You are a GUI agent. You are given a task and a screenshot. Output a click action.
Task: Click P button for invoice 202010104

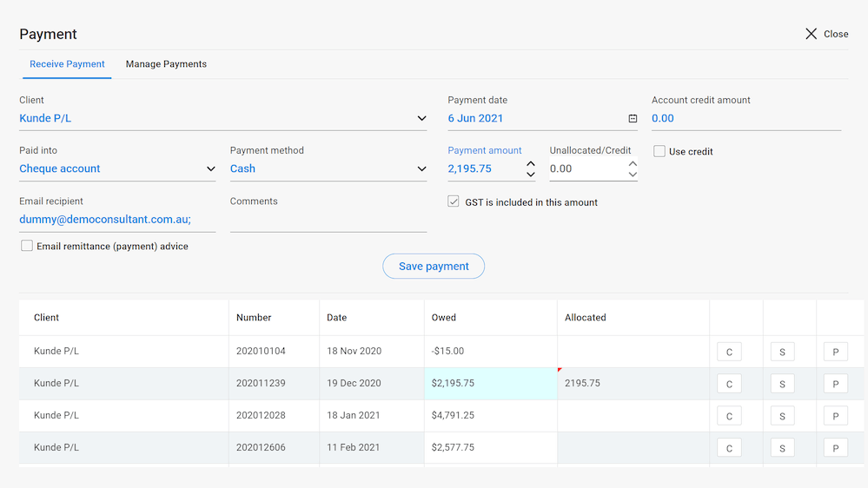[x=835, y=352]
